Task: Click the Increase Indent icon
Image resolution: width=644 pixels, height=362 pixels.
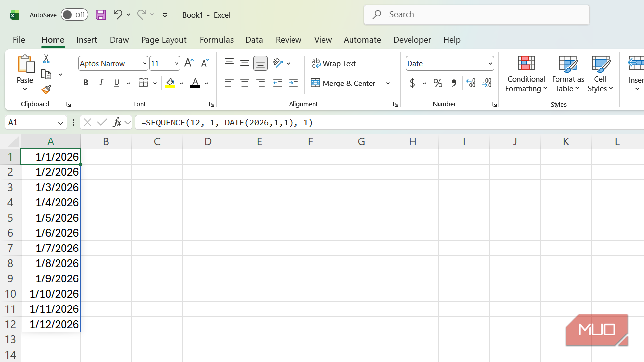Action: [293, 83]
